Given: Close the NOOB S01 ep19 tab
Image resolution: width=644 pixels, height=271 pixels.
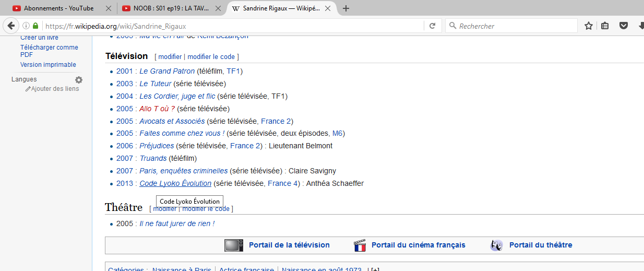Looking at the screenshot, I should [x=217, y=8].
